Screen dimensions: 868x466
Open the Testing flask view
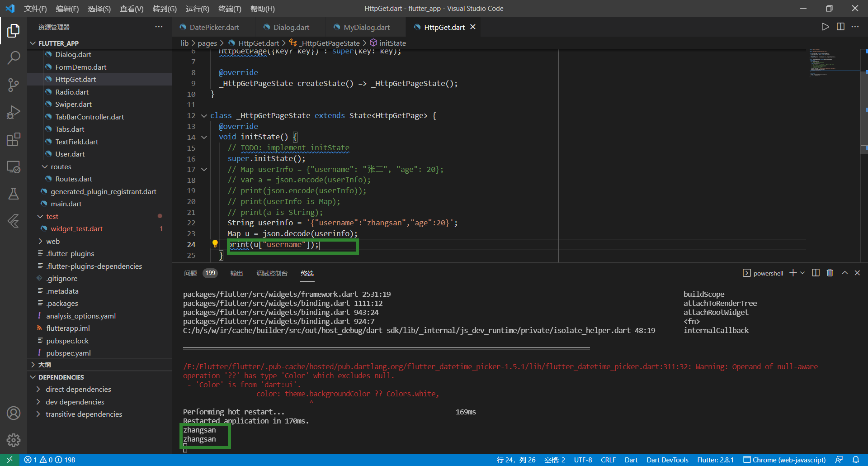point(14,194)
